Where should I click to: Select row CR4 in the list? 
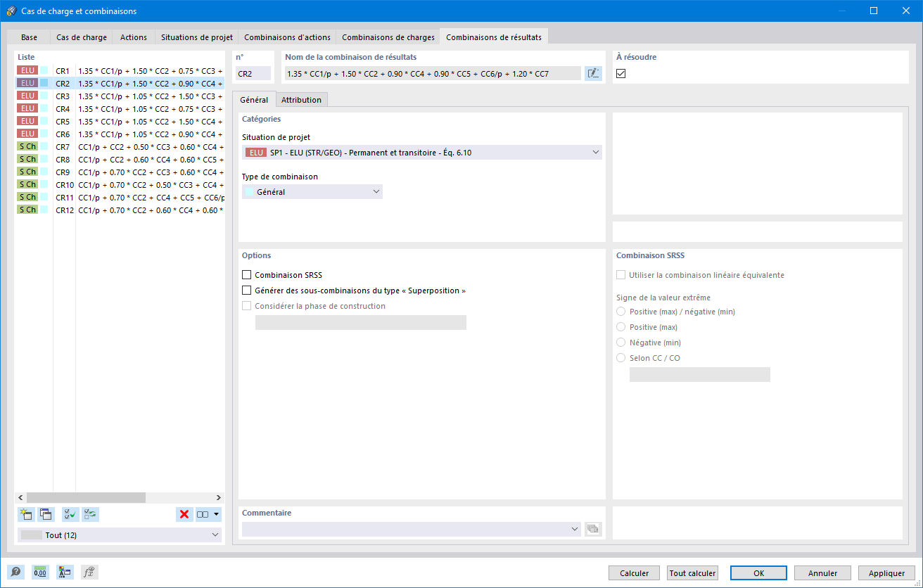click(120, 108)
